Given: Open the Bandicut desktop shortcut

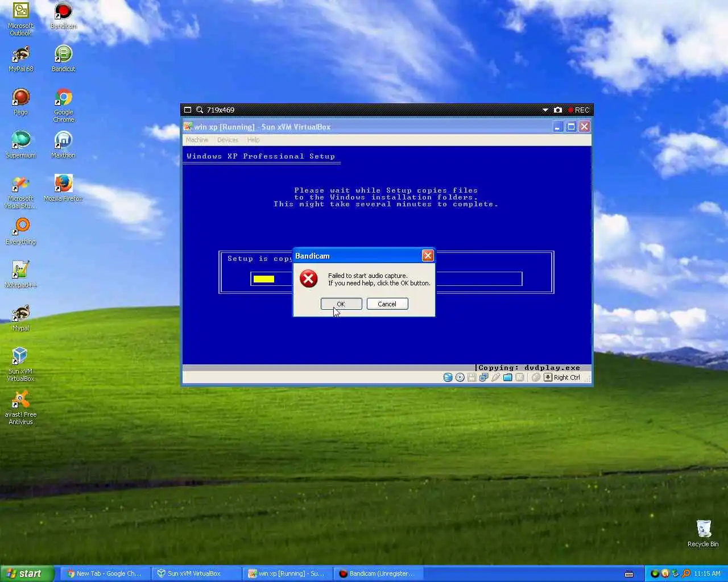Looking at the screenshot, I should pos(63,59).
